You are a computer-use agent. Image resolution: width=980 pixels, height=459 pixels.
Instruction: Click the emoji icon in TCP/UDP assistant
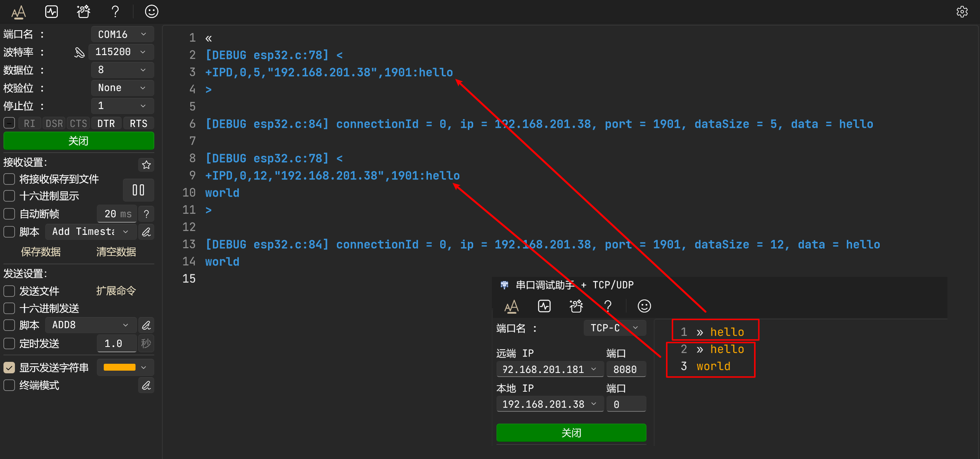pos(644,306)
